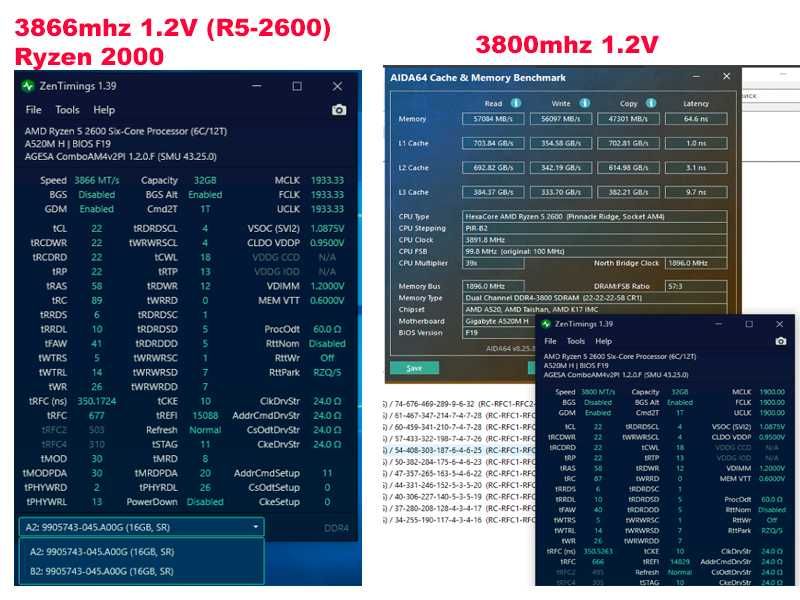
Task: Click the AGESA ComboAM4v2PI 1.2.0.F text in the 3866 MT/s window
Action: pyautogui.click(x=120, y=157)
